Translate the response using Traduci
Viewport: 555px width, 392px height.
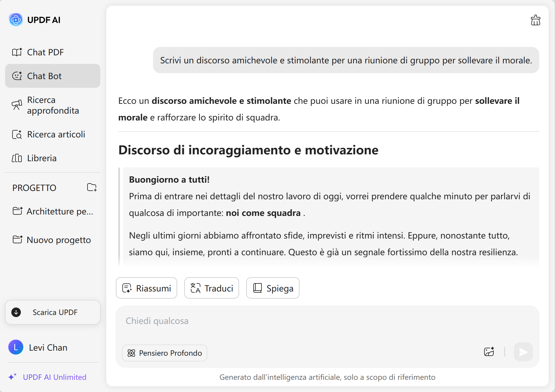pos(211,288)
